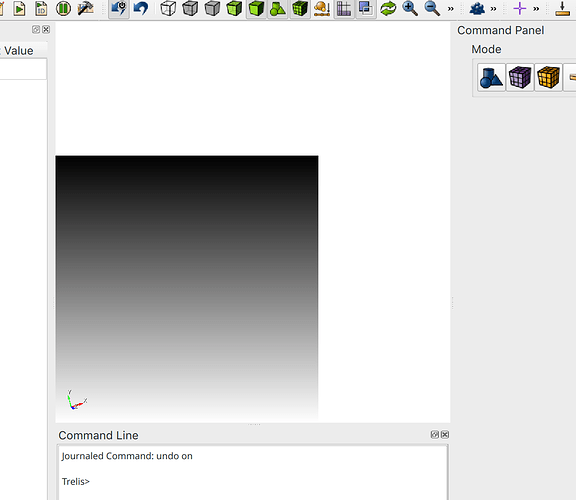The height and width of the screenshot is (500, 576).
Task: Click the green refresh display icon
Action: 388,8
